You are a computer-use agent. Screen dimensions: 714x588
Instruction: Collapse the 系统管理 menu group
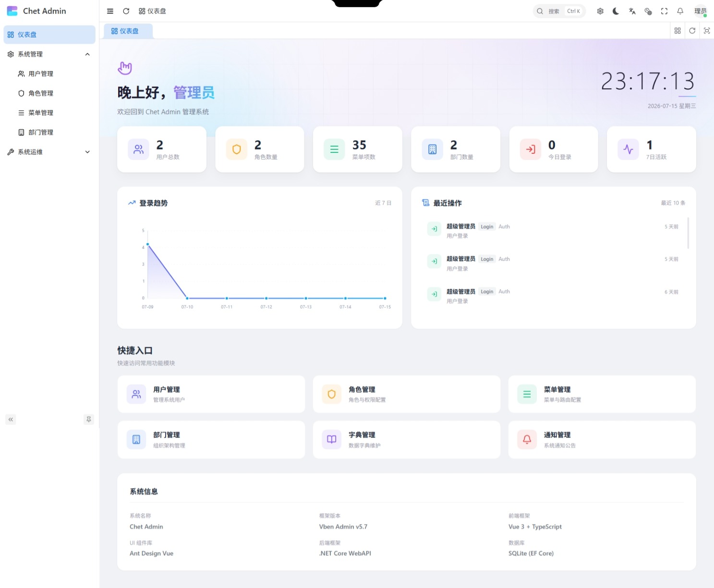pos(49,54)
